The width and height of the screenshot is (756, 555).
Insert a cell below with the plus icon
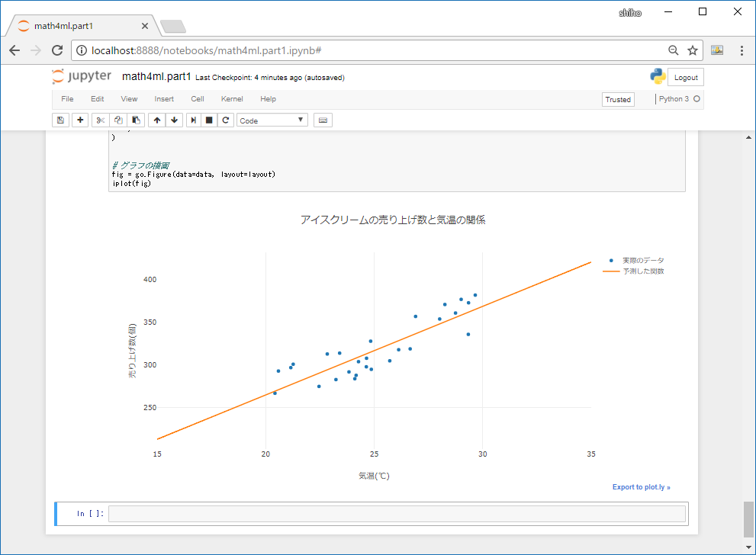click(80, 120)
